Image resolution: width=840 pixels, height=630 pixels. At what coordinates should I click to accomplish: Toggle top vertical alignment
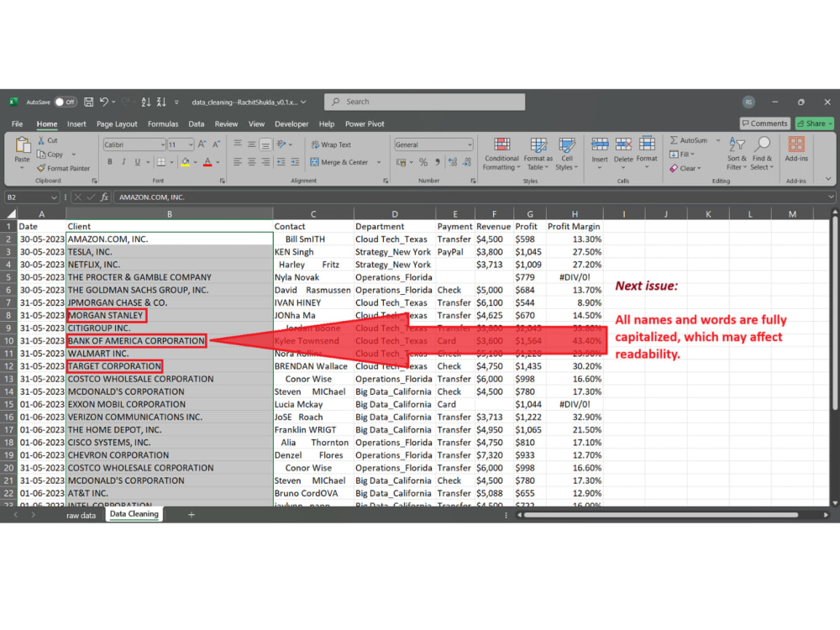pos(238,144)
